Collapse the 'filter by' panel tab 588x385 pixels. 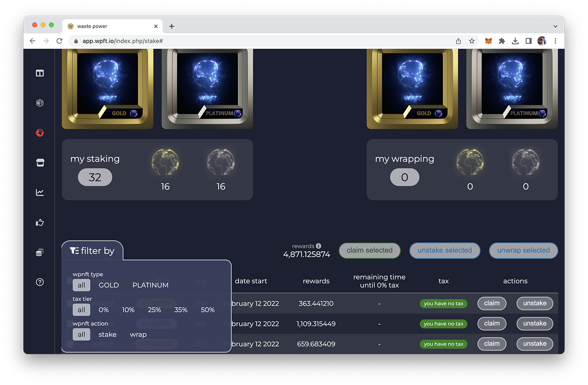[x=92, y=251]
